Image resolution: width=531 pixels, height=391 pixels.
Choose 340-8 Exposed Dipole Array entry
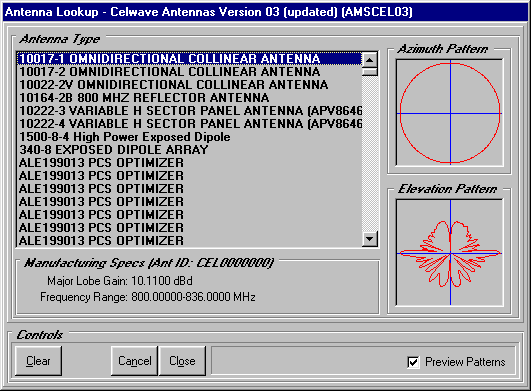[x=189, y=150]
